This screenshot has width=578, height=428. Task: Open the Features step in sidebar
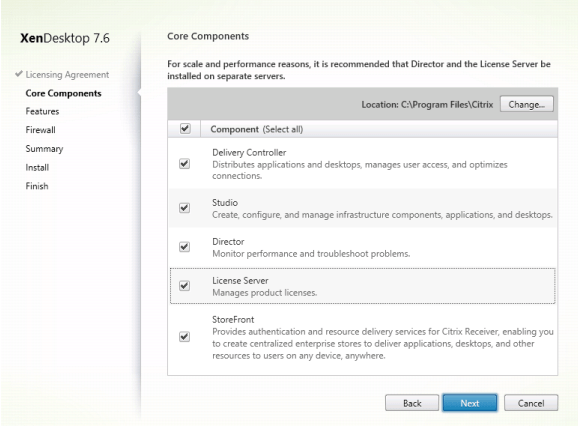(42, 111)
